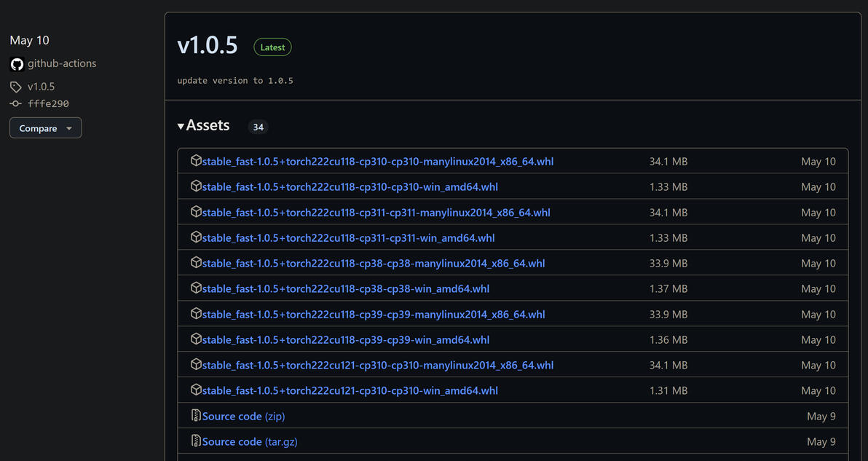Click the zip file icon beside Source code (zip)
This screenshot has width=868, height=461.
(196, 416)
